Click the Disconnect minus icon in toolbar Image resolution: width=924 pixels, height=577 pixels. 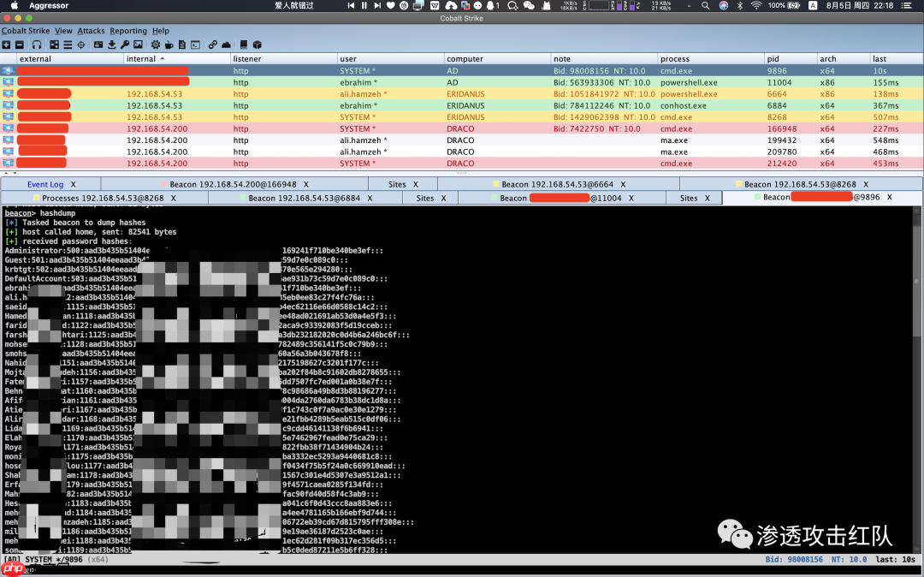pos(20,45)
